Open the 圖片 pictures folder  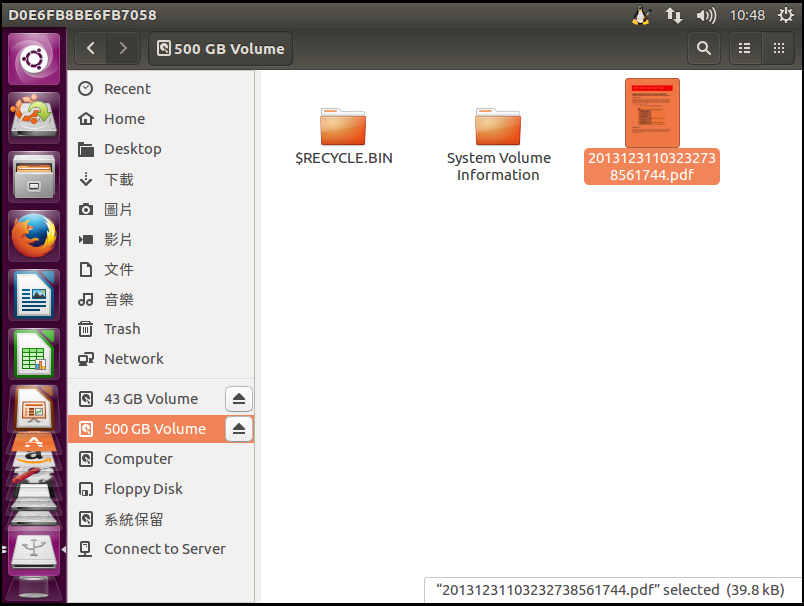click(160, 209)
